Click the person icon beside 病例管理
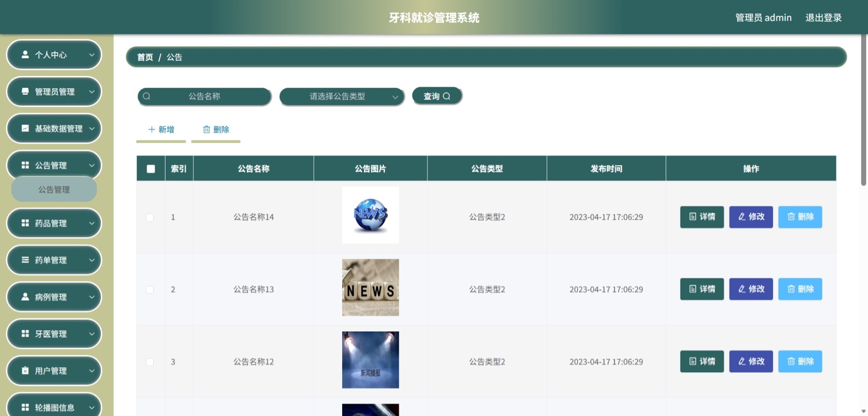This screenshot has height=416, width=868. [x=25, y=297]
